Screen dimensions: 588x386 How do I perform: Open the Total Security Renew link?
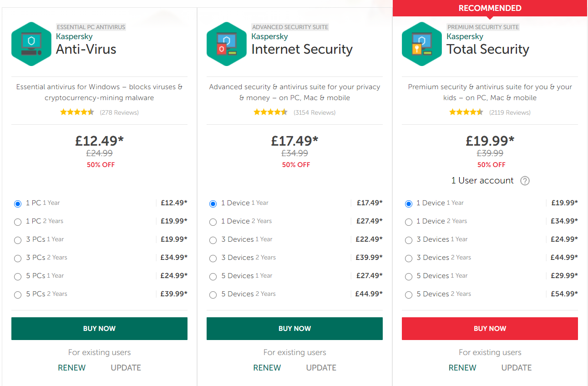point(462,368)
